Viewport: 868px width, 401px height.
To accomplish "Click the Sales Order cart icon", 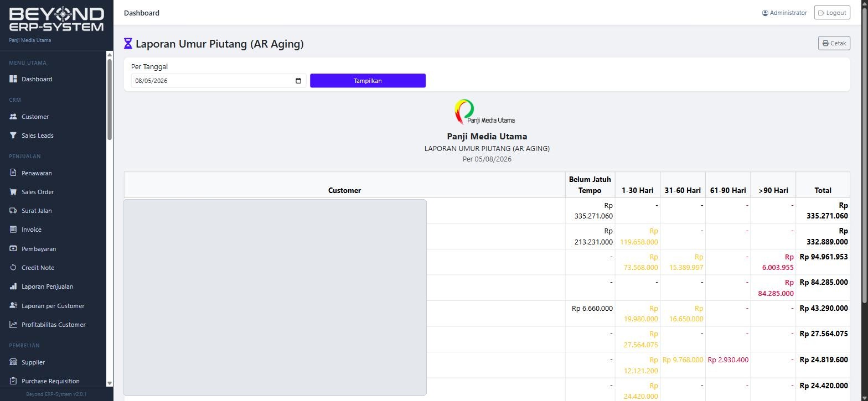I will pyautogui.click(x=13, y=192).
